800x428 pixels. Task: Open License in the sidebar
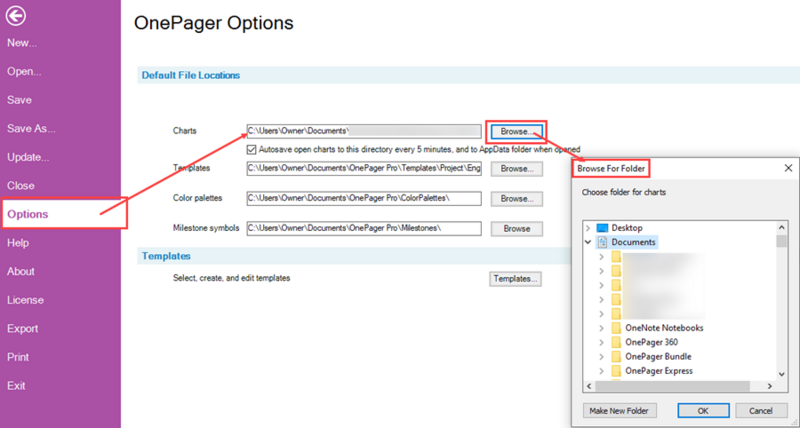[26, 300]
